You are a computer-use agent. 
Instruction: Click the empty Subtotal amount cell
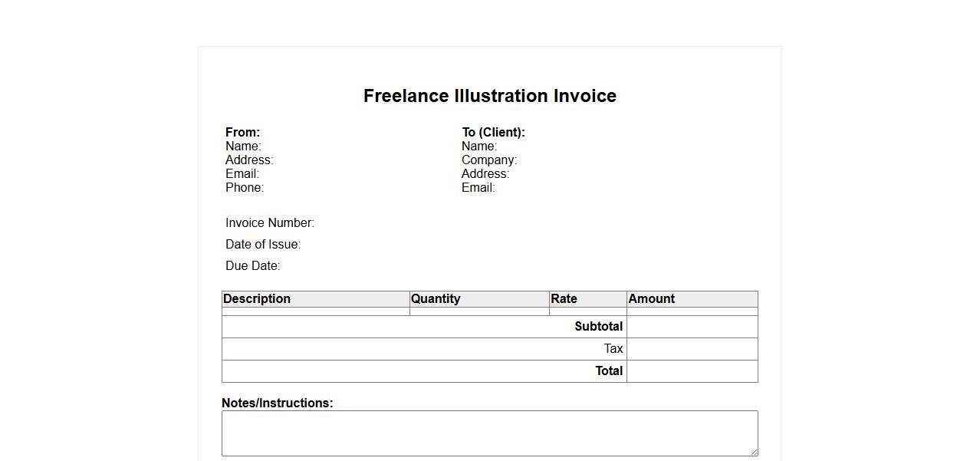692,327
